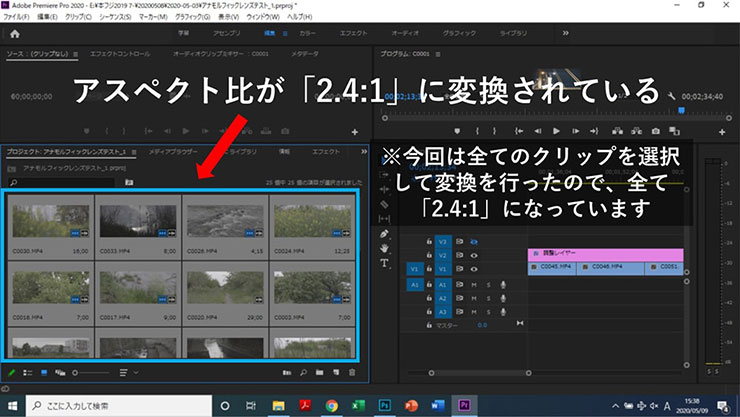Viewport: 740px width, 417px height.
Task: Toggle V2 track output eye
Action: [474, 255]
